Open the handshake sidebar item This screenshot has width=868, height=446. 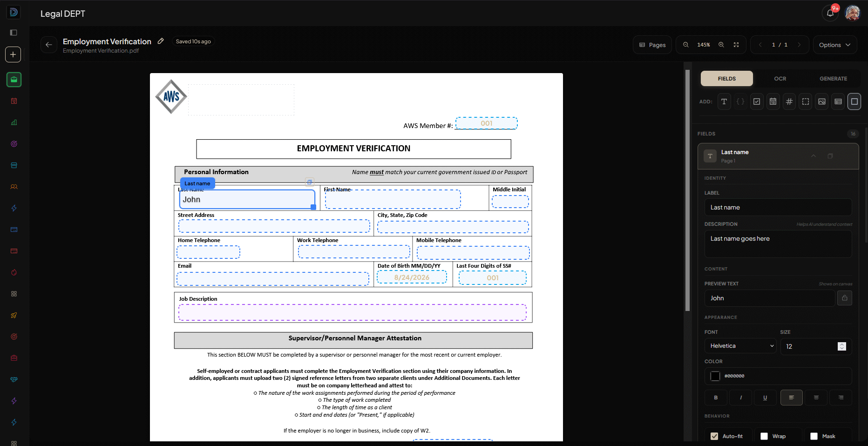[14, 379]
